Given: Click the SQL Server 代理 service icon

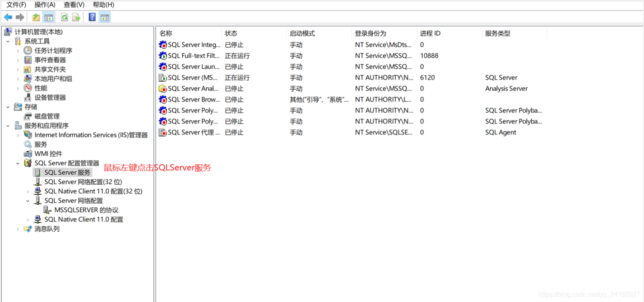Looking at the screenshot, I should tap(163, 132).
